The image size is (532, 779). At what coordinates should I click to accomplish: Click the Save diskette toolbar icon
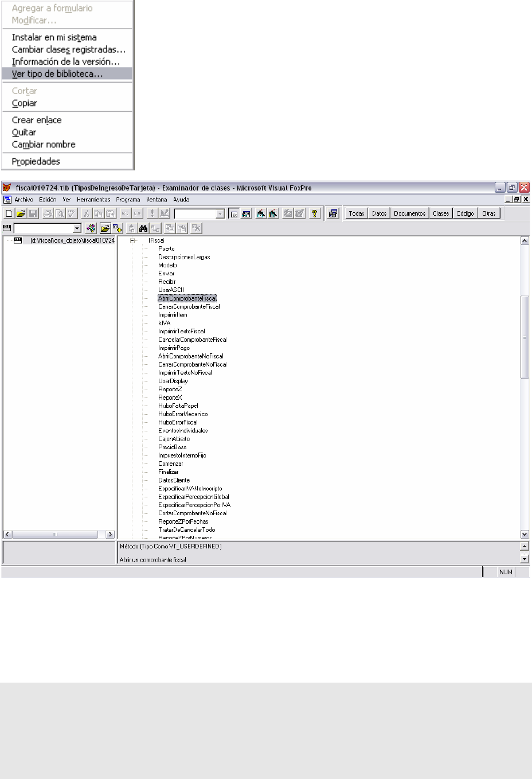[33, 213]
